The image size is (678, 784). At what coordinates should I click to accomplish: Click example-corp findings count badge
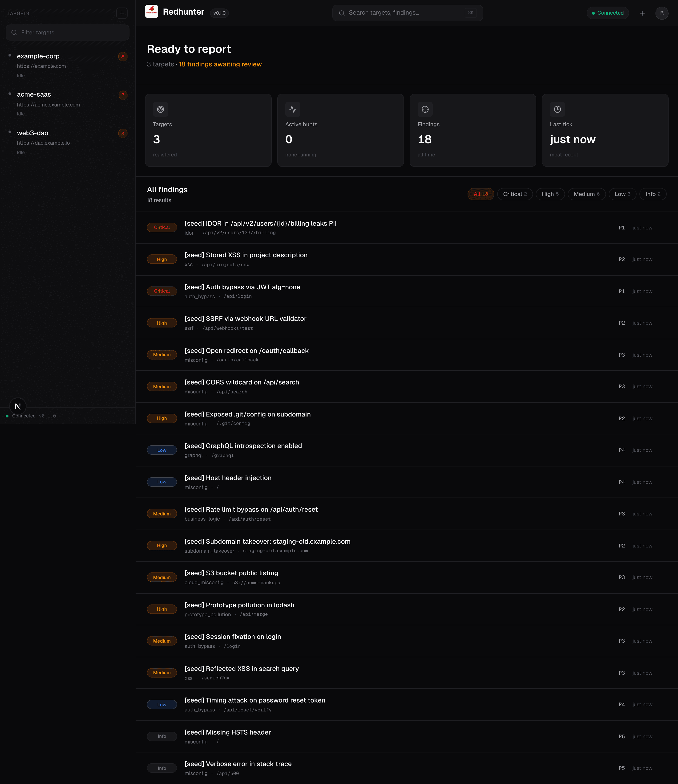(123, 56)
